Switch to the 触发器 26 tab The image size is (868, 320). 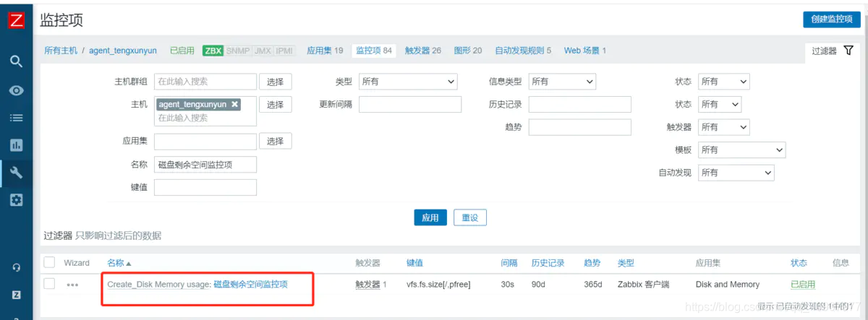click(422, 51)
